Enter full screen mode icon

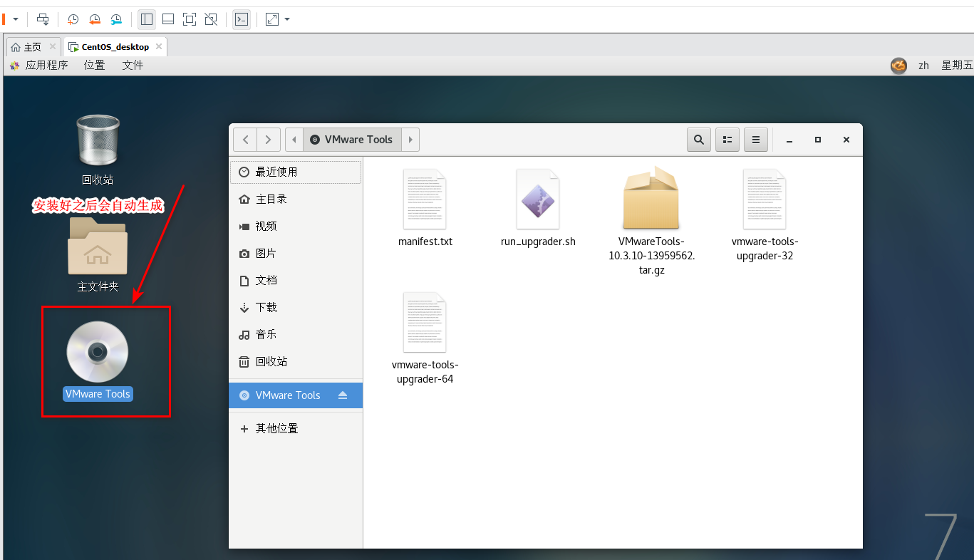coord(190,19)
